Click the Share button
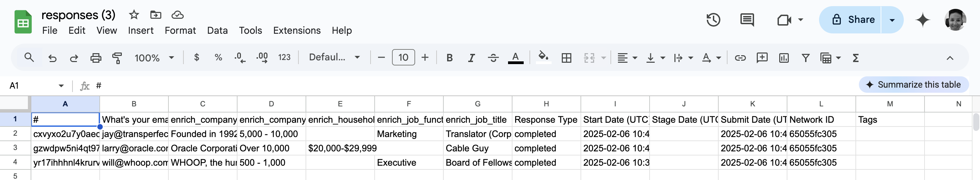 point(850,20)
